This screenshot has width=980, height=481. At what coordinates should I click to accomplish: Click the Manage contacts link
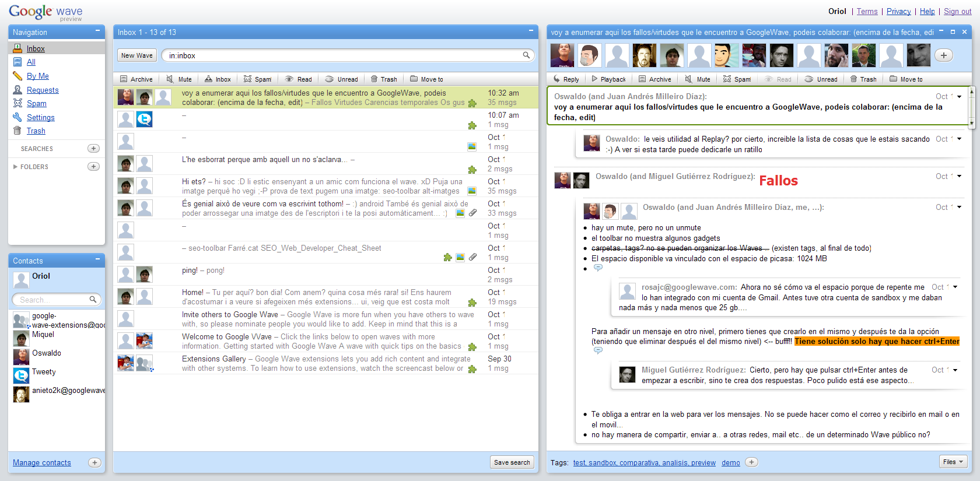tap(42, 462)
